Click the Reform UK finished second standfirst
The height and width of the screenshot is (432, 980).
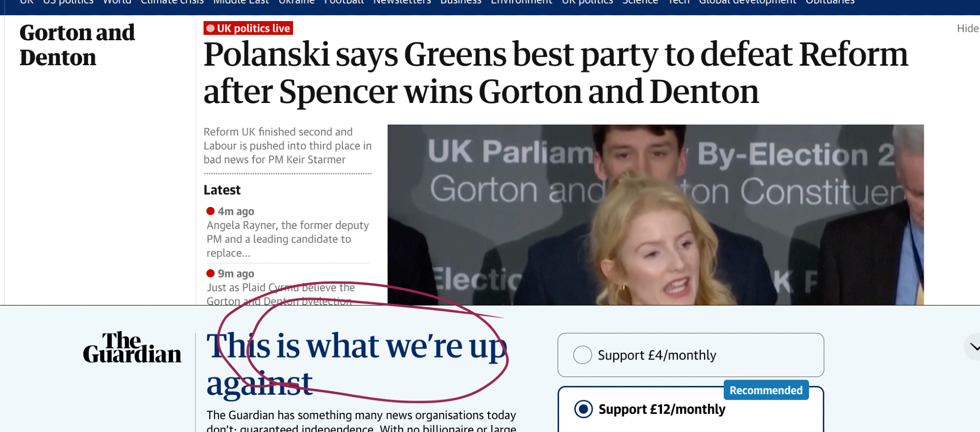pos(288,146)
